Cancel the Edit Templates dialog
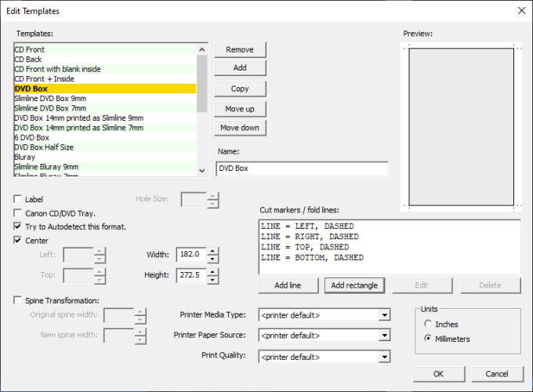 tap(497, 374)
